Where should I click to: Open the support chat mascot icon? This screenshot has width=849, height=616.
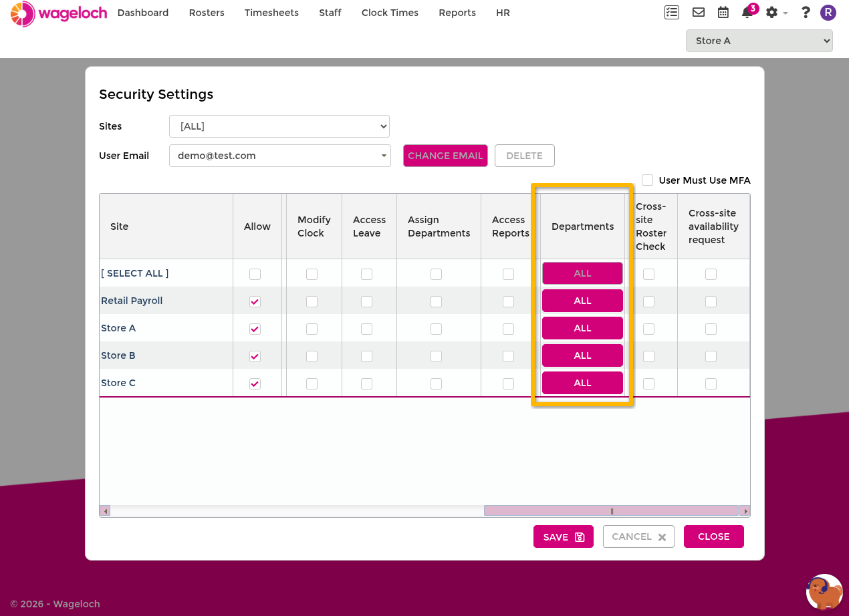(824, 592)
